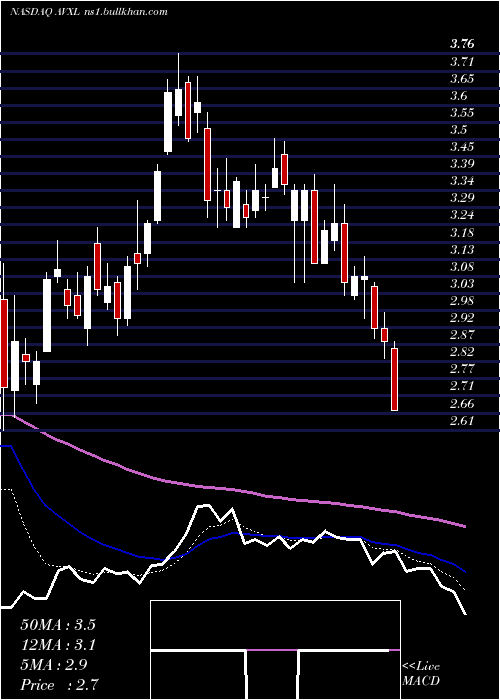Viewport: 500px width, 700px height.
Task: Click the last red candlestick near 2.66
Action: point(394,379)
